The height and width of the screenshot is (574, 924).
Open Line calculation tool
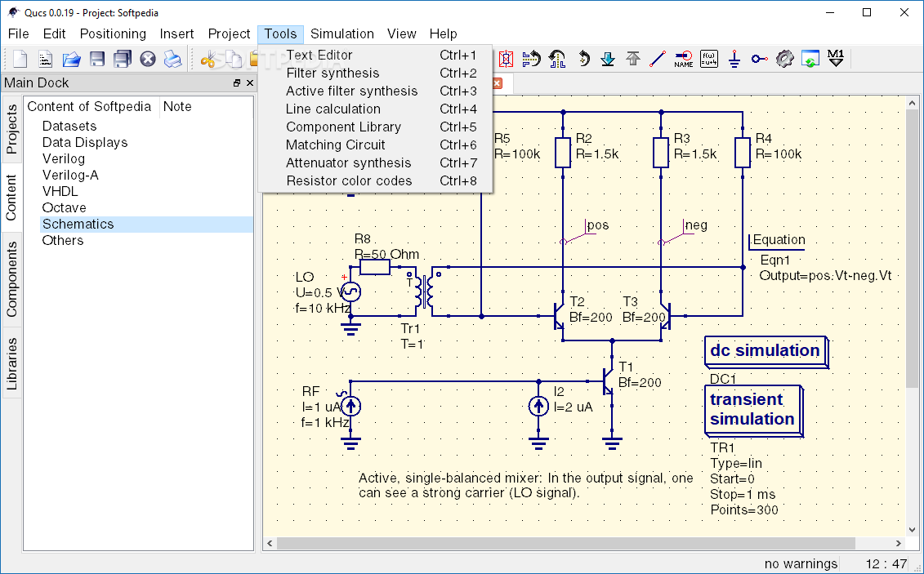pos(375,109)
